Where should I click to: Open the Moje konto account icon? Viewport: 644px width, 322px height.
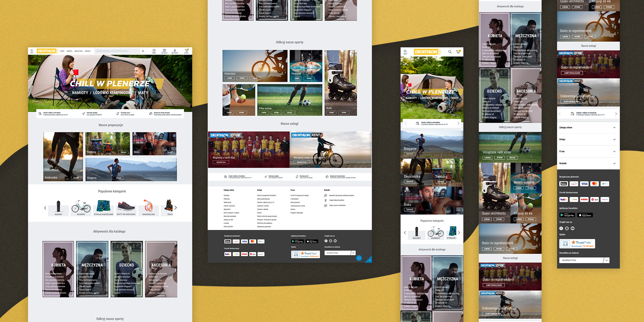point(175,51)
